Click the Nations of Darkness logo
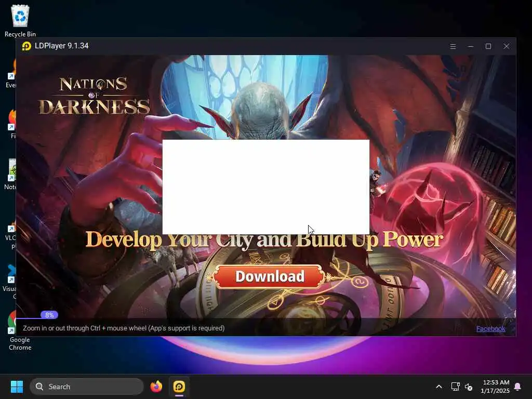Viewport: 532px width, 399px height. (x=94, y=96)
